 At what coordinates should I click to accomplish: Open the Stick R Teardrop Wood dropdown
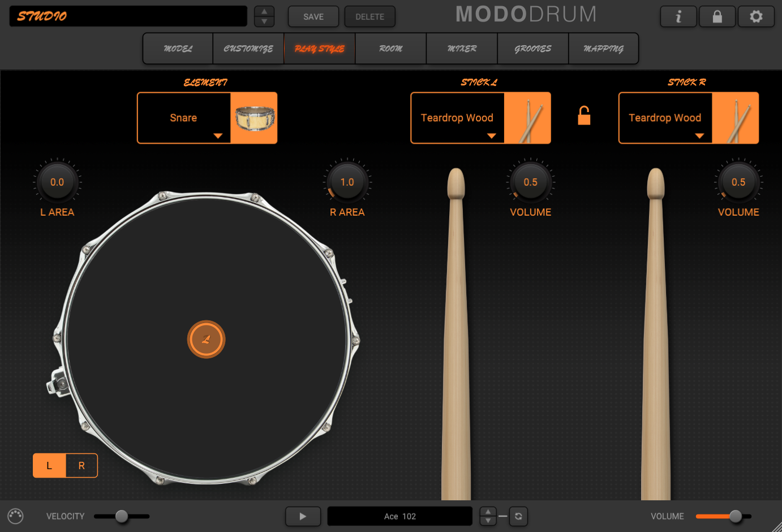[665, 118]
